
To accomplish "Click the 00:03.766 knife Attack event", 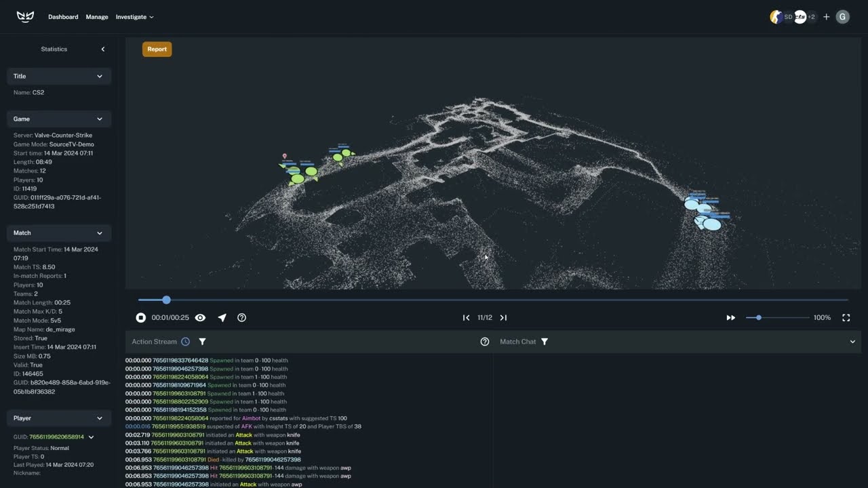I will click(x=213, y=451).
